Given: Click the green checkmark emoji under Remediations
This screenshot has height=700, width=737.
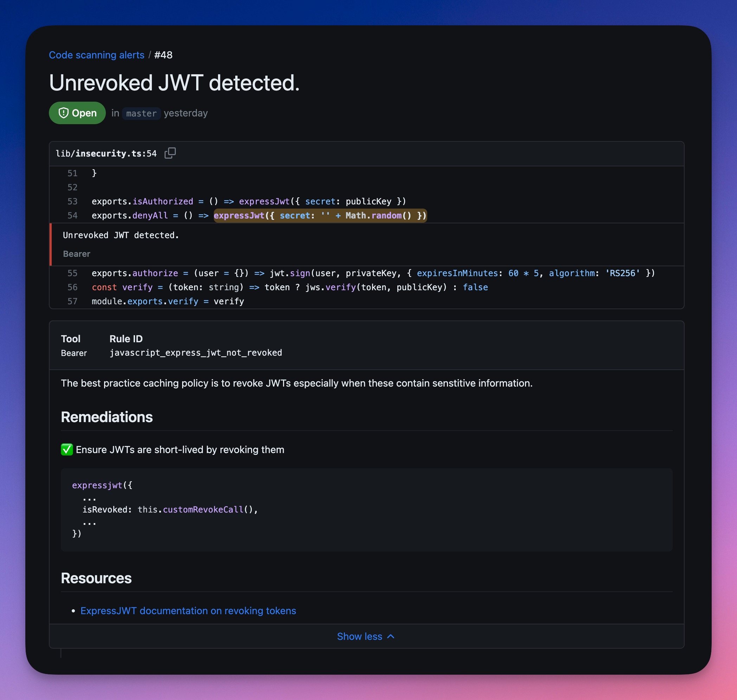Looking at the screenshot, I should [67, 449].
